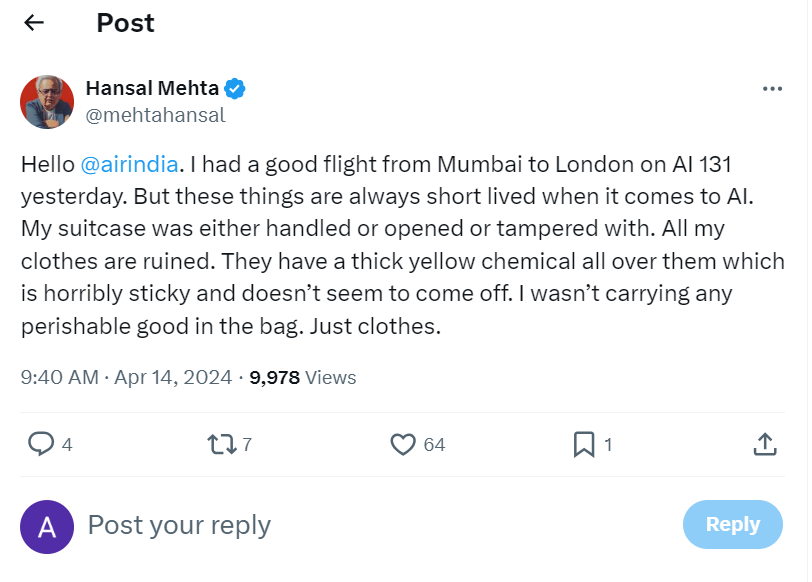Image resolution: width=812 pixels, height=582 pixels.
Task: Open the reply speech bubble icon
Action: point(40,444)
